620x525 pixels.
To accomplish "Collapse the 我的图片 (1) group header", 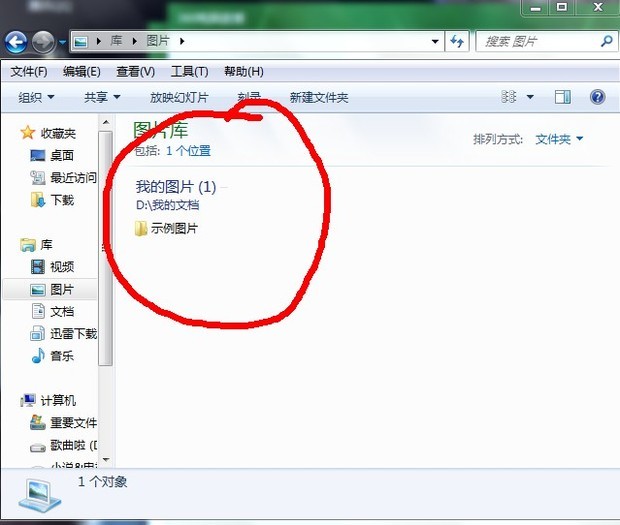I will point(176,187).
